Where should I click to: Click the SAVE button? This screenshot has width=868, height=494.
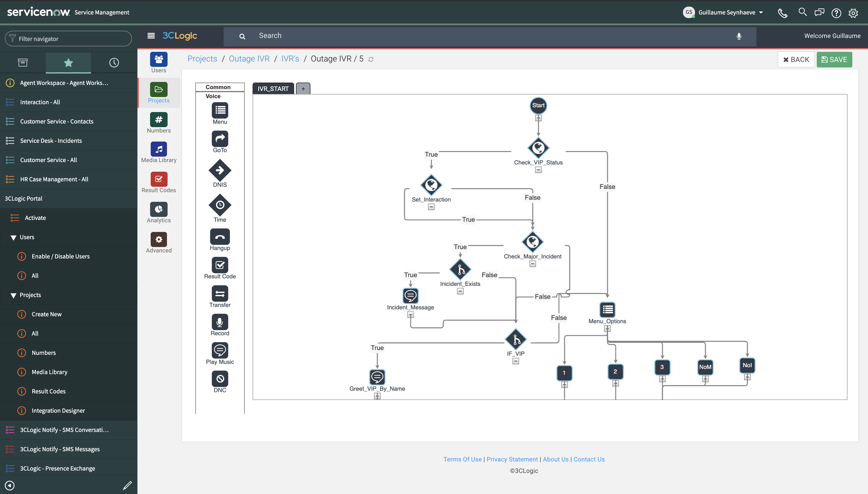click(x=835, y=59)
